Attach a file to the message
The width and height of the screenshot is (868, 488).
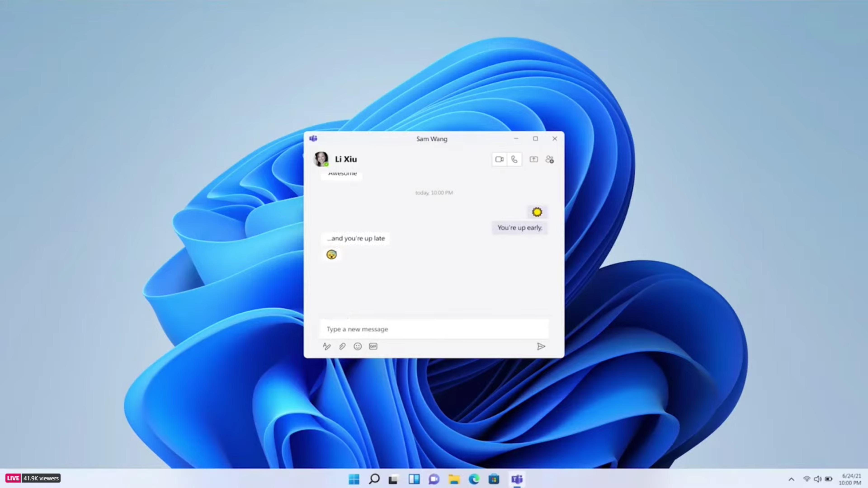point(342,346)
